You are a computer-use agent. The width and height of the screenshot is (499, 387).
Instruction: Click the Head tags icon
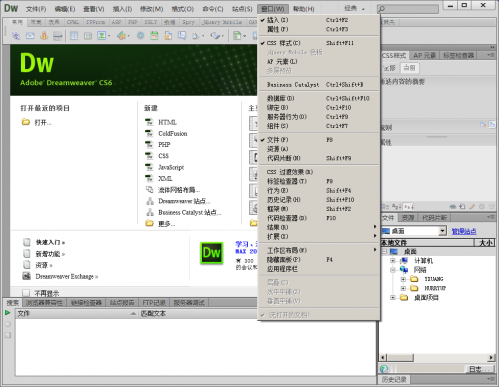pos(196,35)
